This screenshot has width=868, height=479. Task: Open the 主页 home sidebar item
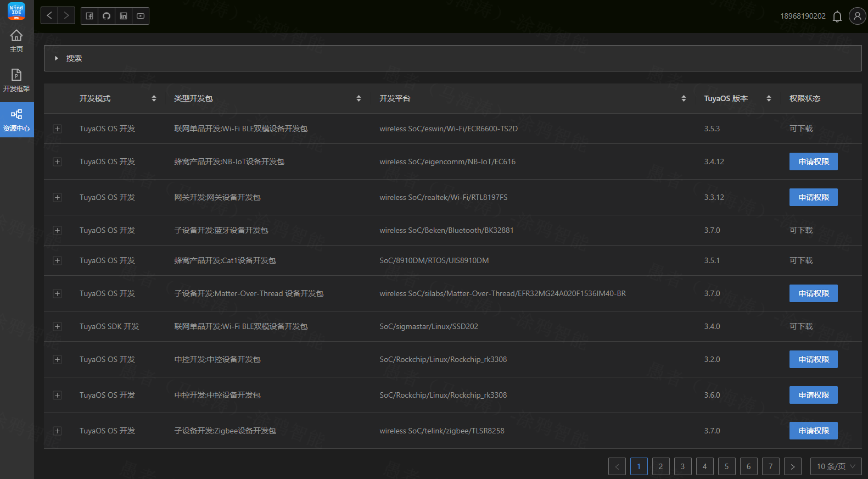(x=16, y=41)
